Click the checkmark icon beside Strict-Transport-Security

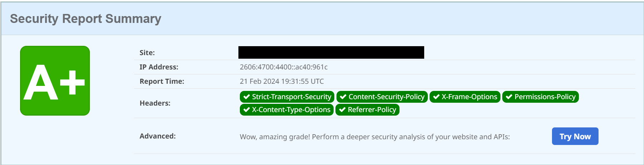click(246, 97)
